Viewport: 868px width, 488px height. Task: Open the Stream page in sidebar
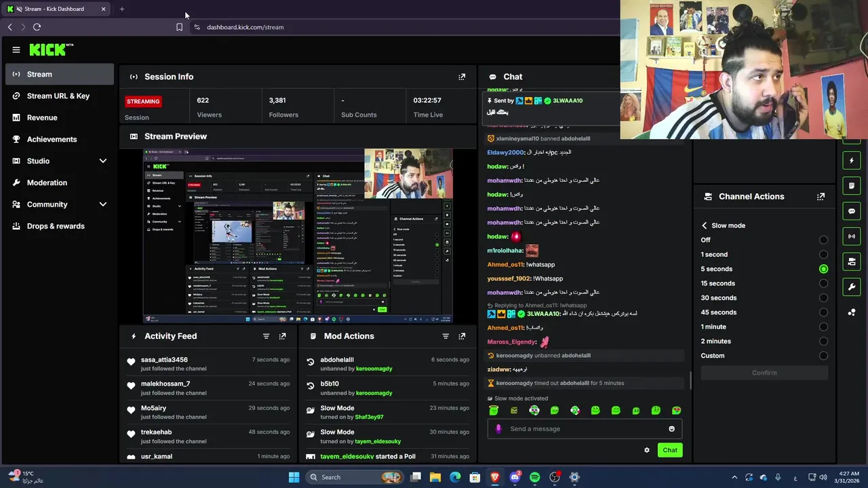60,74
